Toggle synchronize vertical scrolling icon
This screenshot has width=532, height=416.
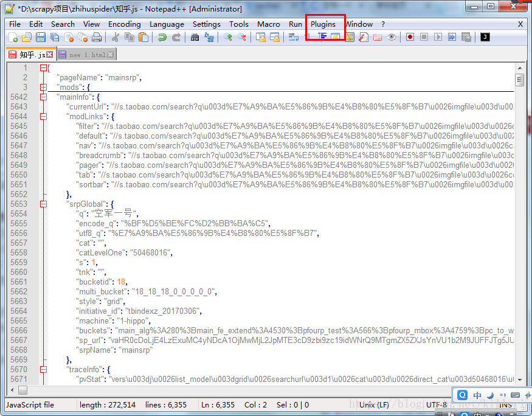261,37
